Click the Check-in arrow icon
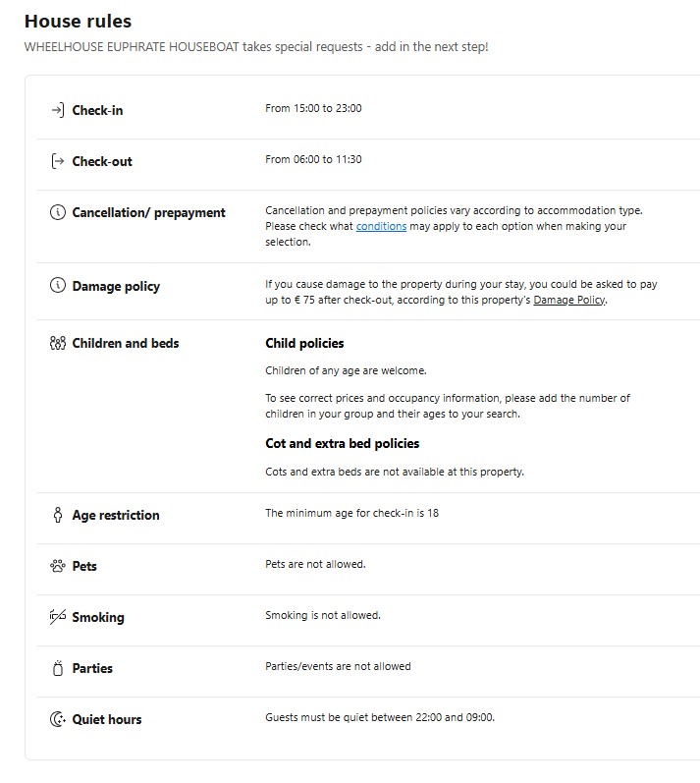This screenshot has height=783, width=700. coord(57,110)
